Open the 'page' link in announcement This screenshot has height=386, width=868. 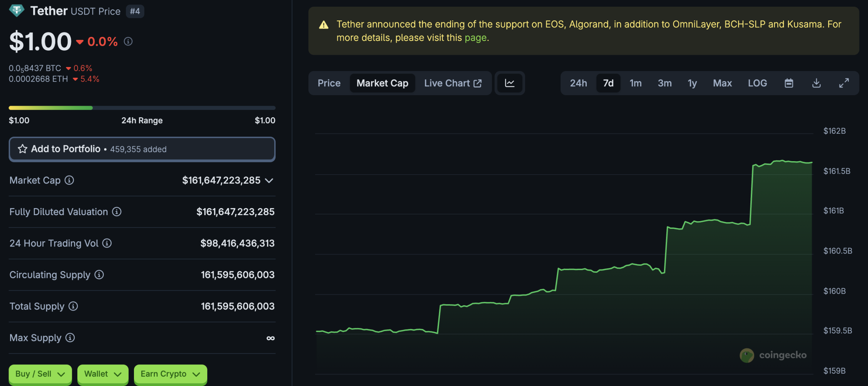[x=475, y=38]
